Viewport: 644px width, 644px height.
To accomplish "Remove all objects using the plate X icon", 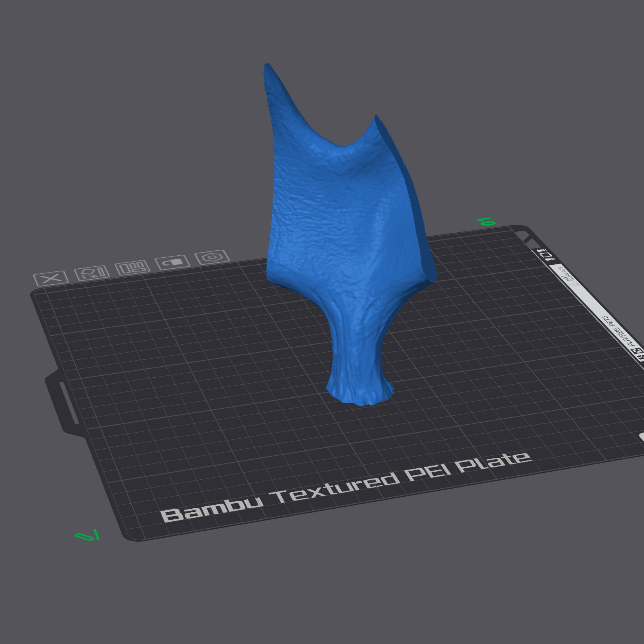I will tap(51, 278).
